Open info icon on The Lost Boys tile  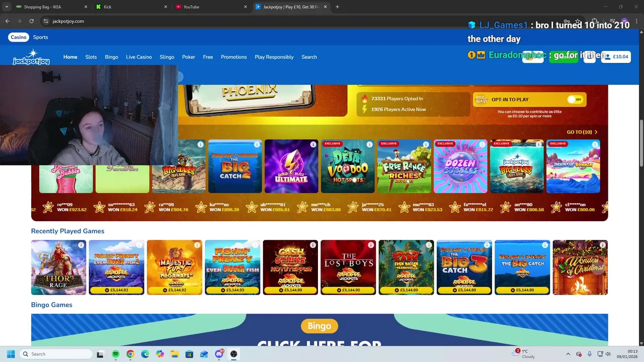pos(371,245)
